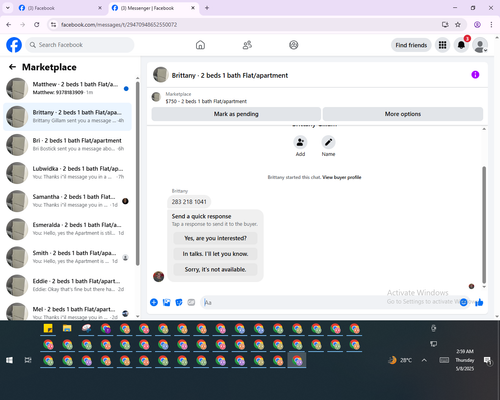Bookmark this page with star icon
Viewport: 500px width, 400px height.
(x=458, y=24)
